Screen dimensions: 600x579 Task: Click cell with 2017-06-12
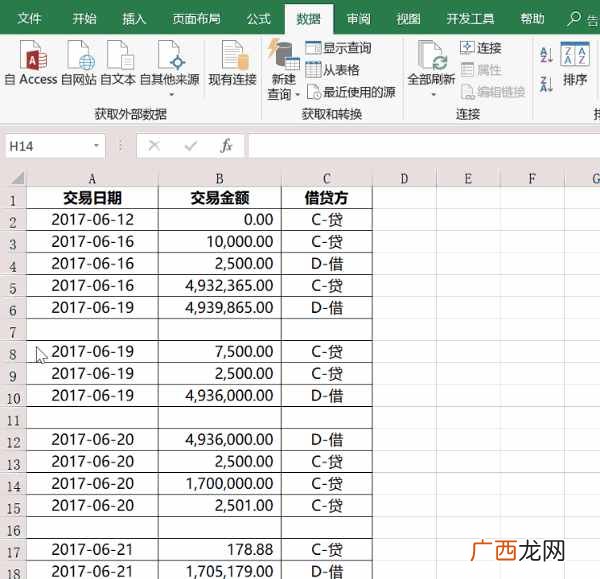point(92,220)
